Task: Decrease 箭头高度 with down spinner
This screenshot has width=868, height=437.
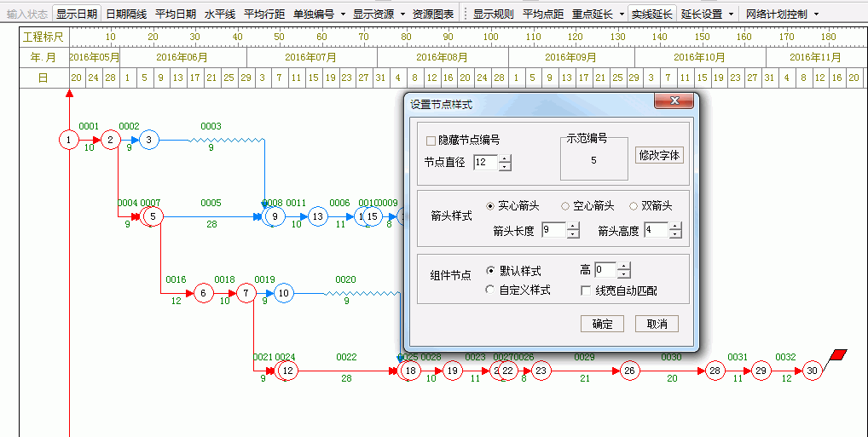Action: [675, 234]
